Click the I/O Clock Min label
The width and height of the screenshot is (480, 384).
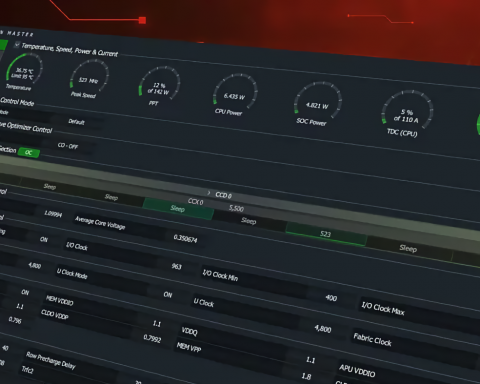220,275
